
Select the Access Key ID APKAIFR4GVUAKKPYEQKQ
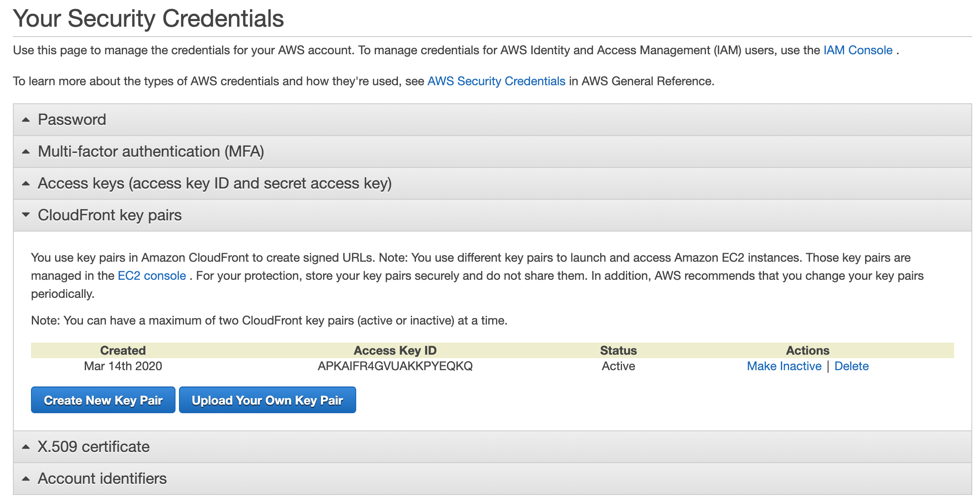[395, 366]
